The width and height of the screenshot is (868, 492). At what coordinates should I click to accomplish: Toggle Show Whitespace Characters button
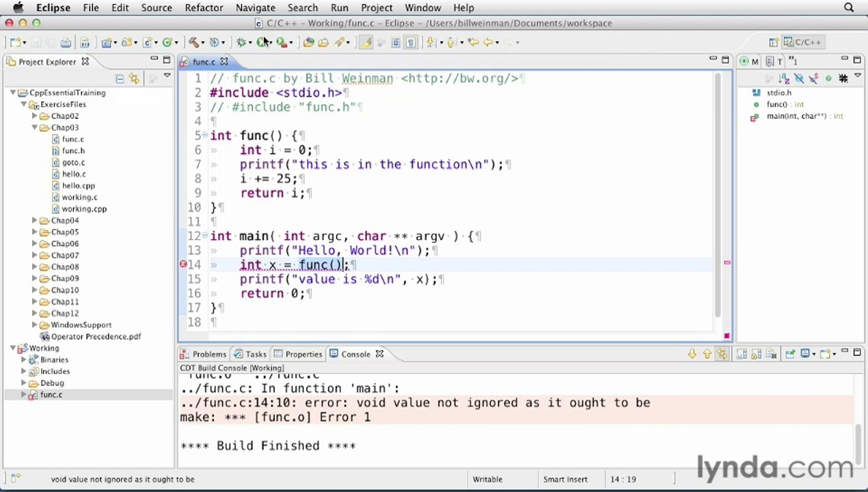point(411,42)
